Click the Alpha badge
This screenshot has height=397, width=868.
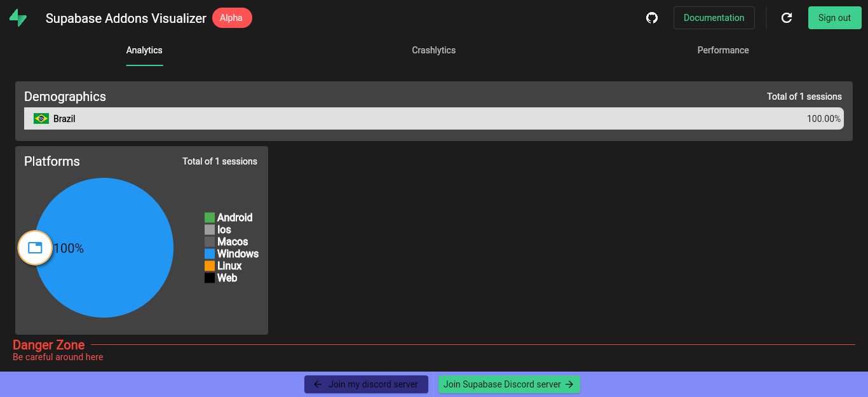tap(232, 18)
